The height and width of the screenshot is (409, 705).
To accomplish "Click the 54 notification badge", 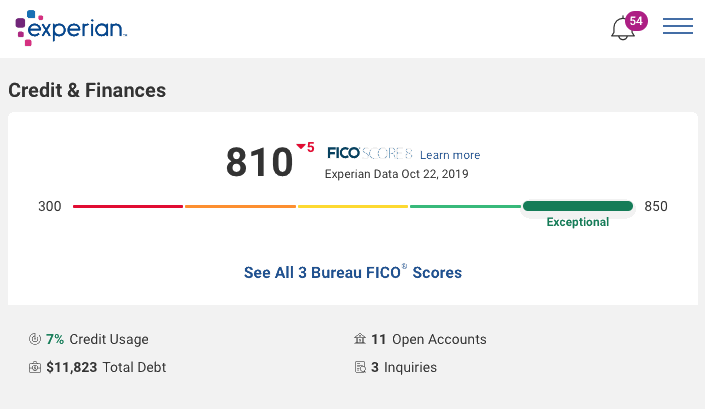I will 636,21.
